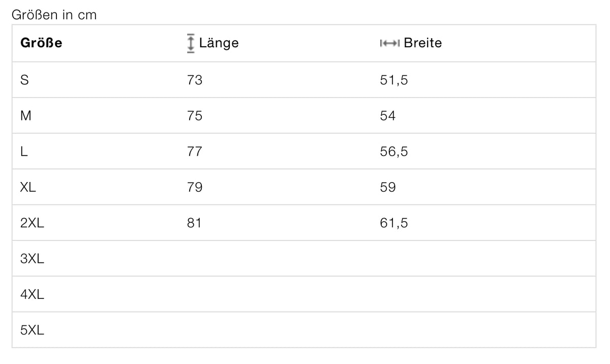Click the horizontal width arrow icon
610x364 pixels.
point(390,43)
